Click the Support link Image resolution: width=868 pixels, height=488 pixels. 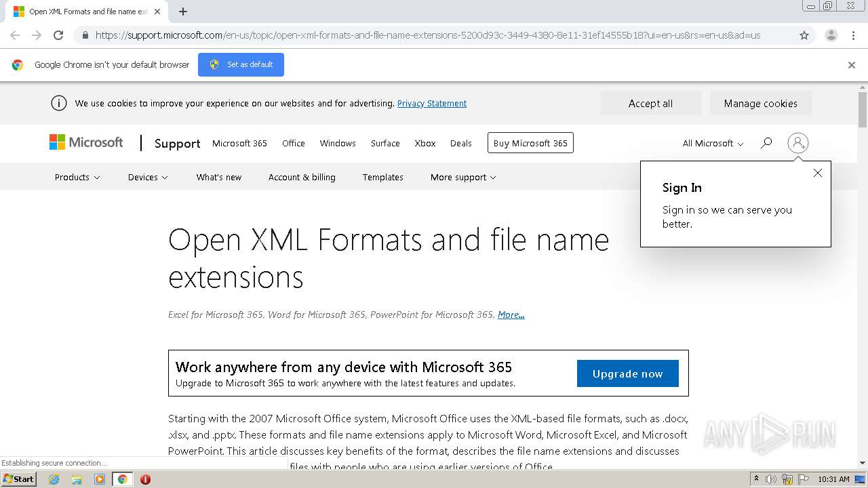click(178, 143)
